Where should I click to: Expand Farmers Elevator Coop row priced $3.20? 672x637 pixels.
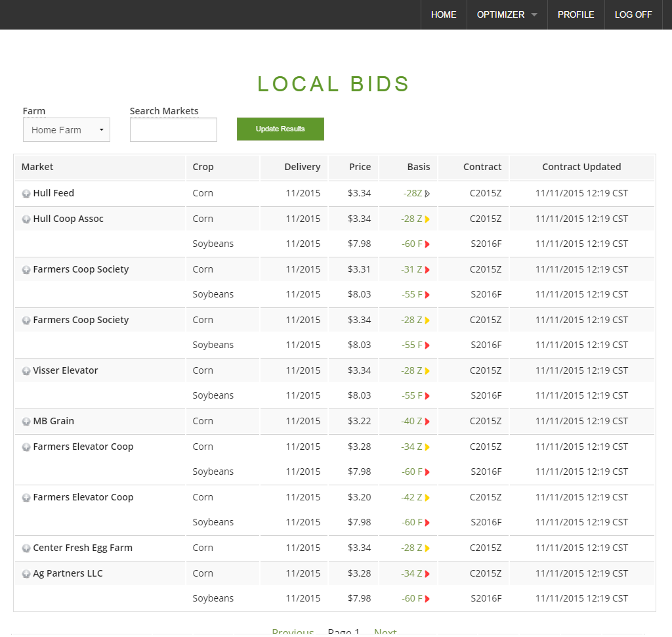click(x=26, y=498)
